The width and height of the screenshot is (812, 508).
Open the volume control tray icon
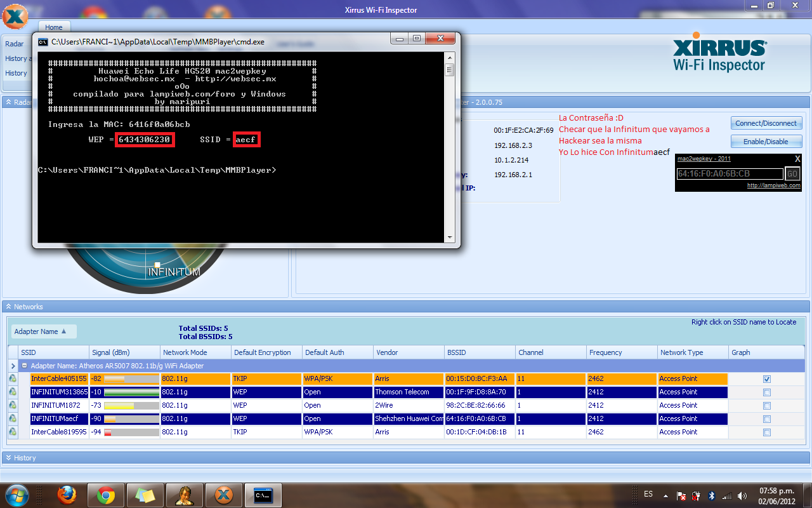click(x=742, y=495)
